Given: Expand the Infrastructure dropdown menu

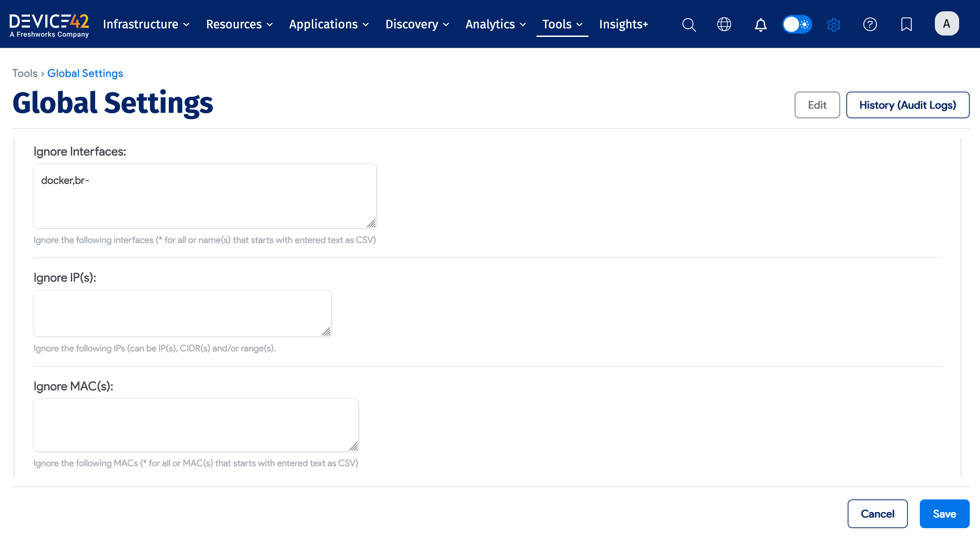Looking at the screenshot, I should pyautogui.click(x=146, y=24).
